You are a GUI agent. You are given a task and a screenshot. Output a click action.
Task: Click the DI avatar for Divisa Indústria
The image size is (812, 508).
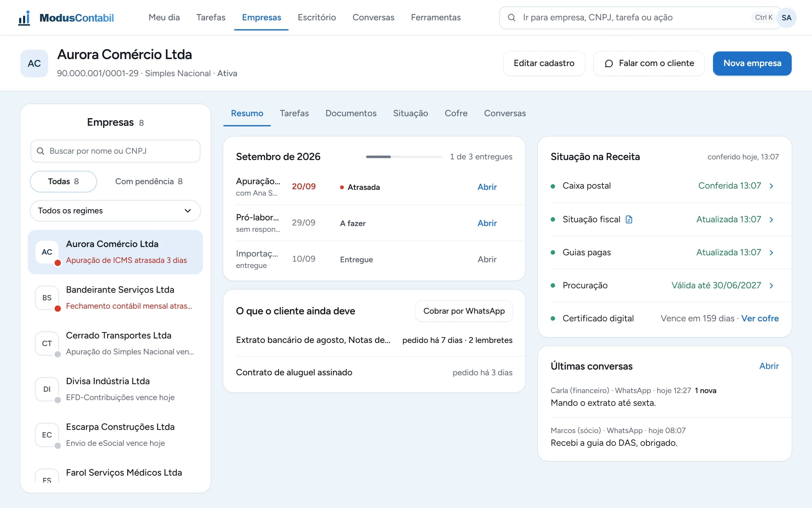pyautogui.click(x=47, y=389)
